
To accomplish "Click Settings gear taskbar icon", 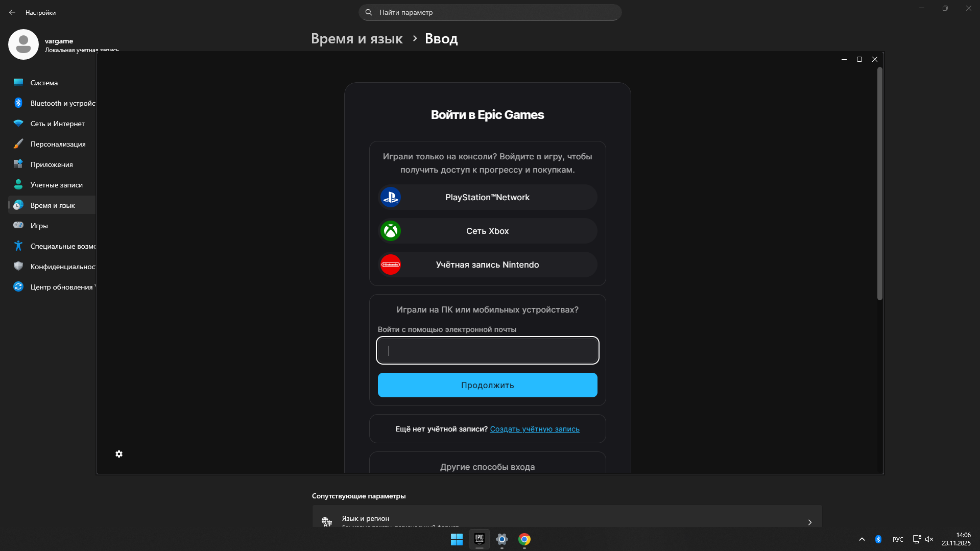I will click(x=501, y=539).
